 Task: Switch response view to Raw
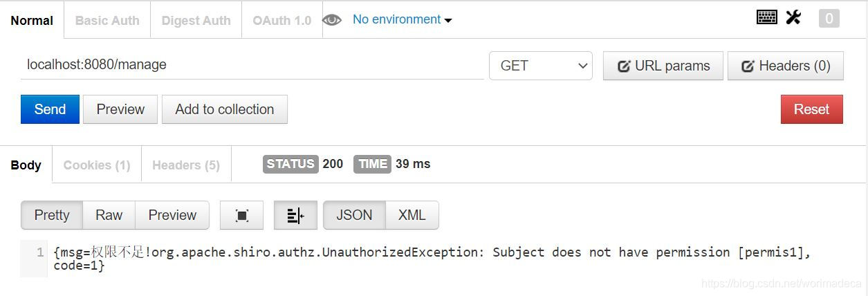109,215
